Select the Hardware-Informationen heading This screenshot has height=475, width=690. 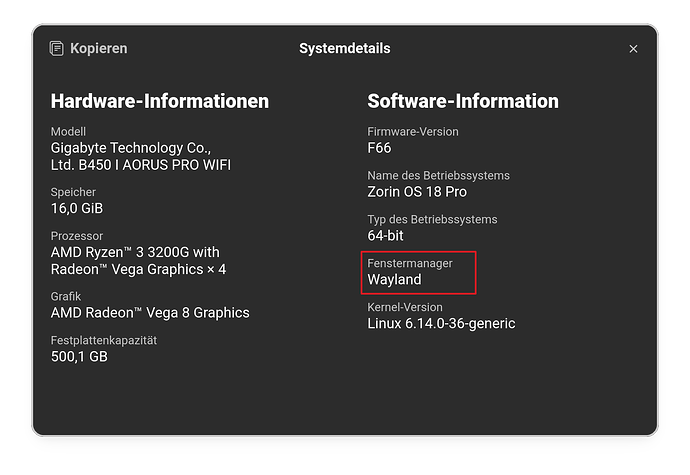click(159, 101)
